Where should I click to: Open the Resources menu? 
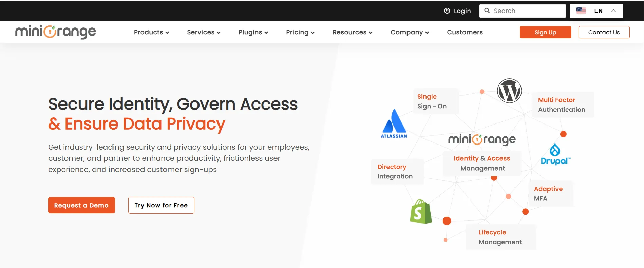tap(353, 32)
